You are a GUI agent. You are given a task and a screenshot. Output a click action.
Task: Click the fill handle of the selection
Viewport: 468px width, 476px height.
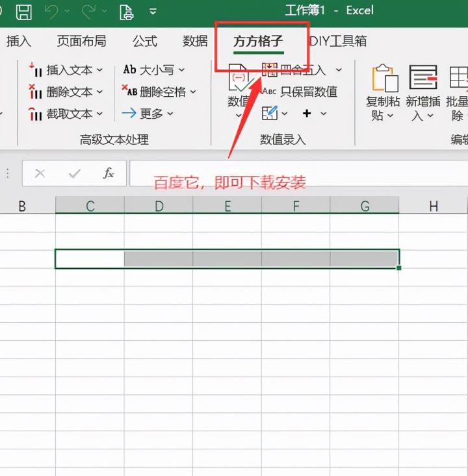click(x=398, y=268)
